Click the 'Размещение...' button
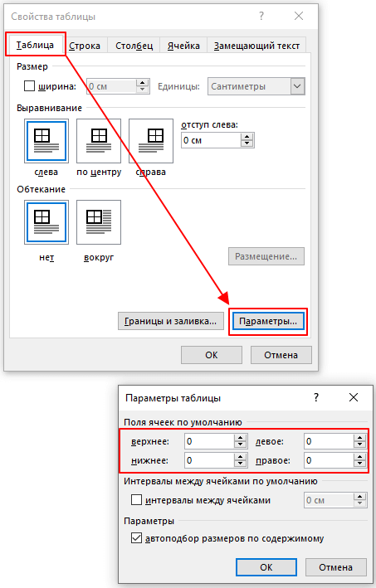The width and height of the screenshot is (376, 588). pos(266,256)
